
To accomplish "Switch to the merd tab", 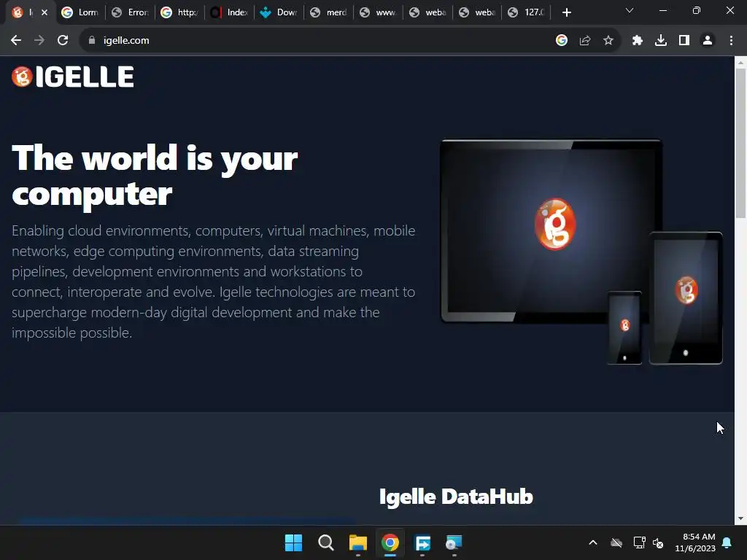I will pos(328,12).
